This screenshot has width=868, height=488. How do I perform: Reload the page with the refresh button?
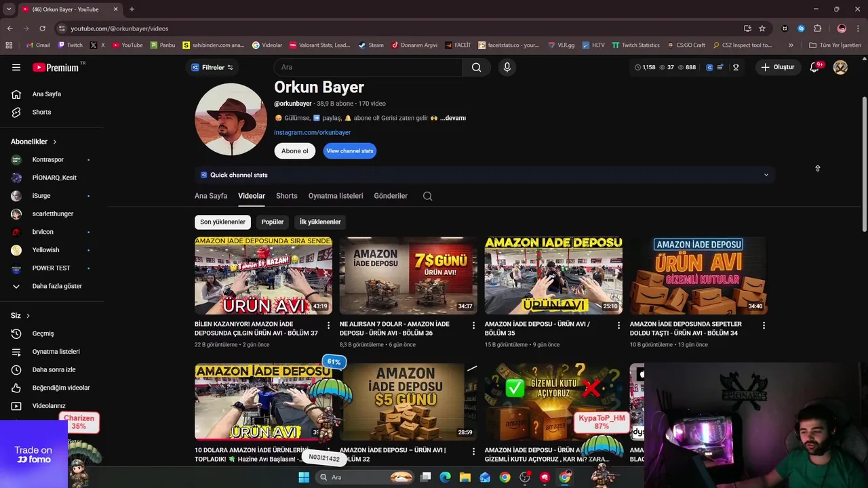click(42, 28)
